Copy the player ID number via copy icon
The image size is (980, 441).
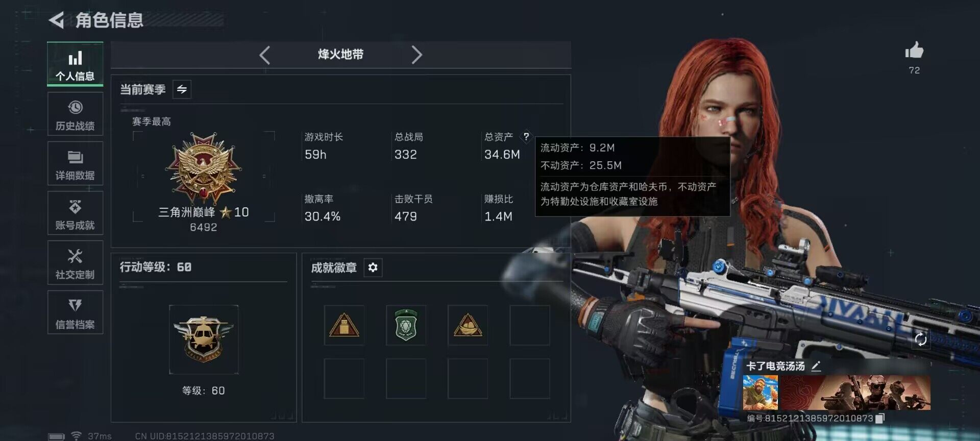879,419
